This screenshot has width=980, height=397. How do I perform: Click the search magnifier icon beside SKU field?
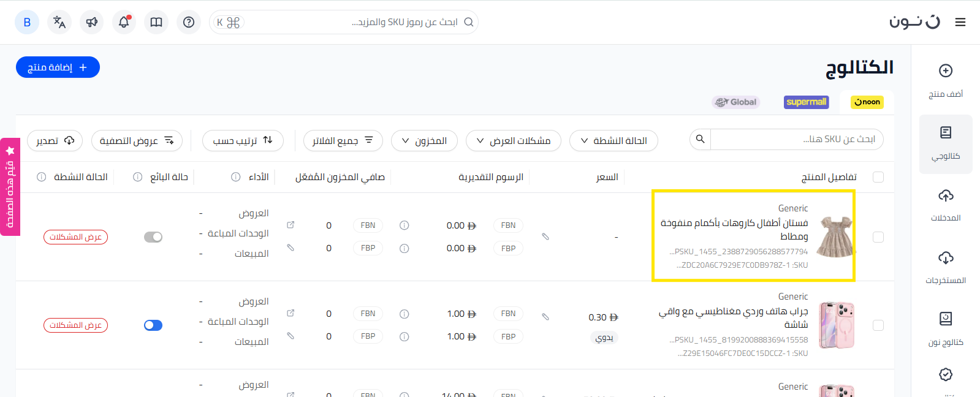point(700,140)
